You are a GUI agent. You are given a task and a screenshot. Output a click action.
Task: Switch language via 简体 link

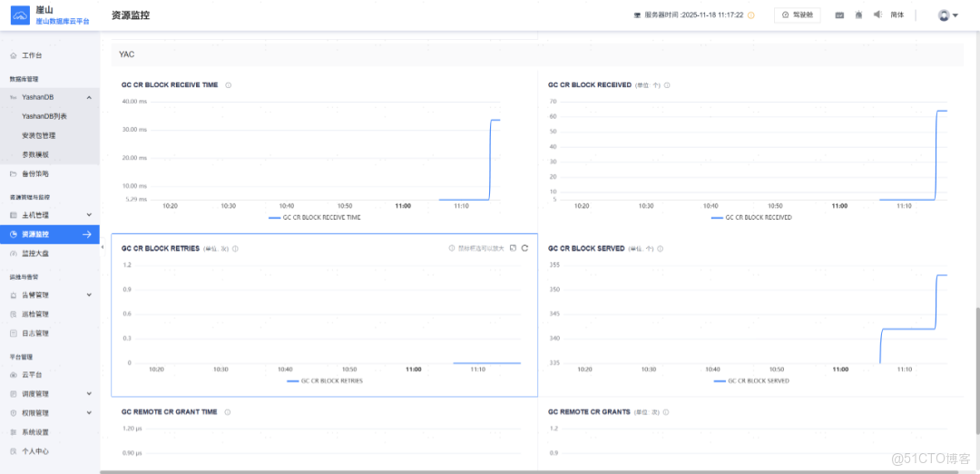[x=897, y=15]
